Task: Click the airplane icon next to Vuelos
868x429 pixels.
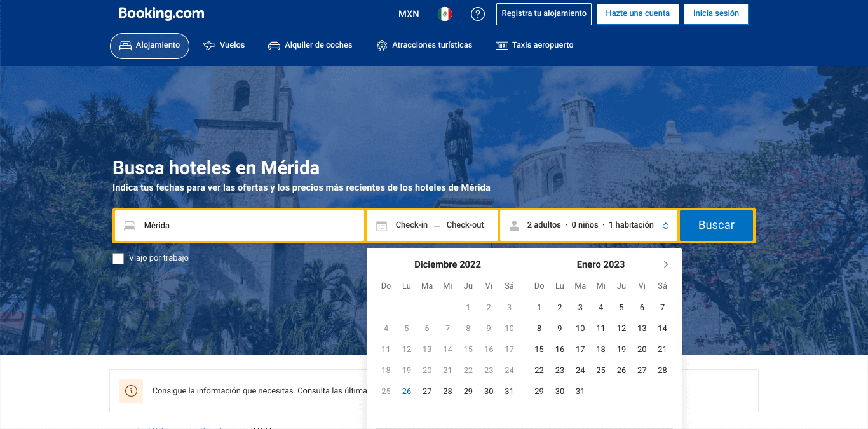Action: click(x=208, y=45)
